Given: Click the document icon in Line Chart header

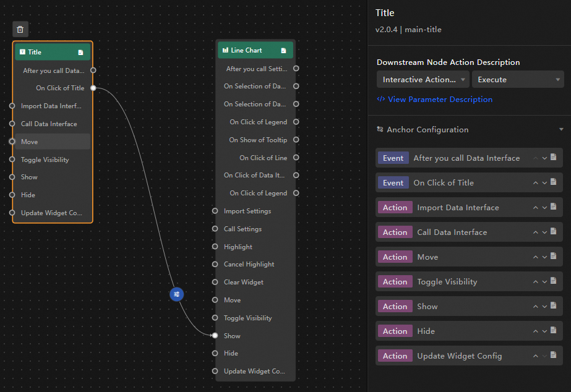Looking at the screenshot, I should [283, 51].
